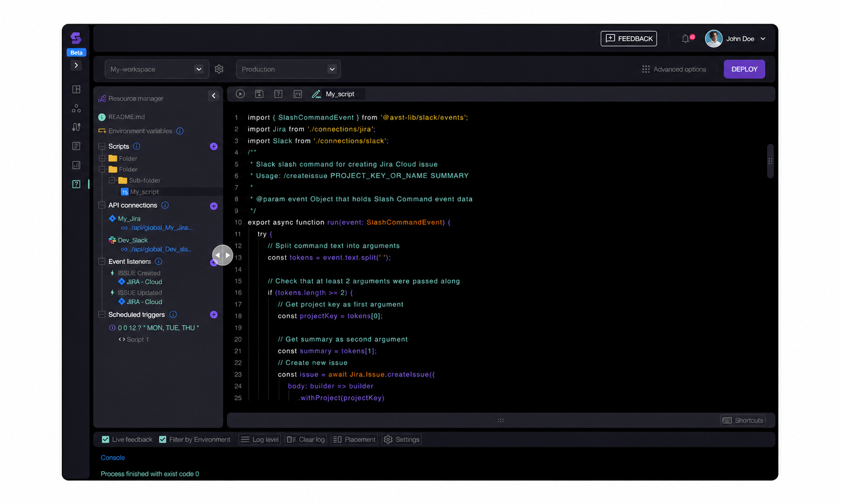This screenshot has height=504, width=841.
Task: Show Environment variables info icon
Action: click(180, 131)
